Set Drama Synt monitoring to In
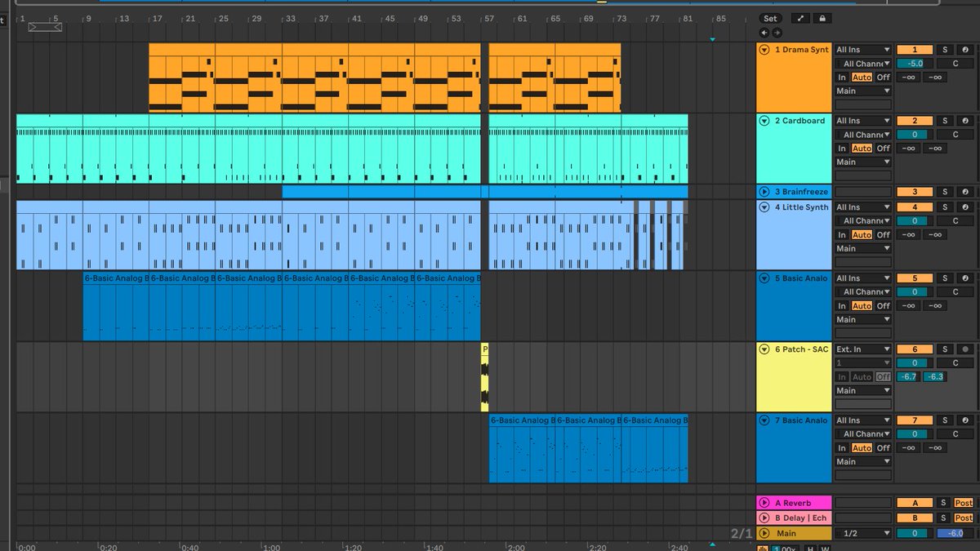Viewport: 980px width, 551px height. (842, 77)
